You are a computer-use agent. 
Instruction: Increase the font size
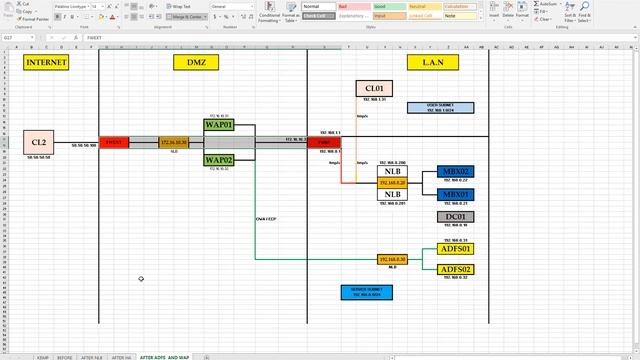point(109,7)
